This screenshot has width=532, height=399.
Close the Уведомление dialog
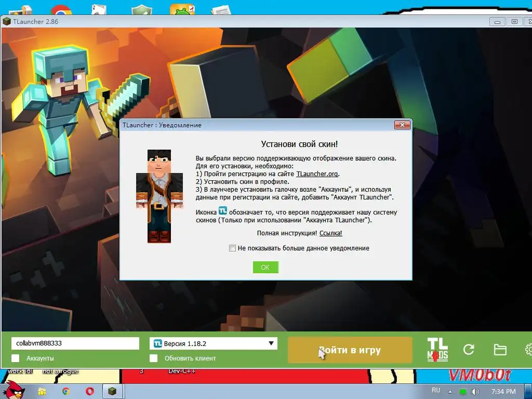402,125
